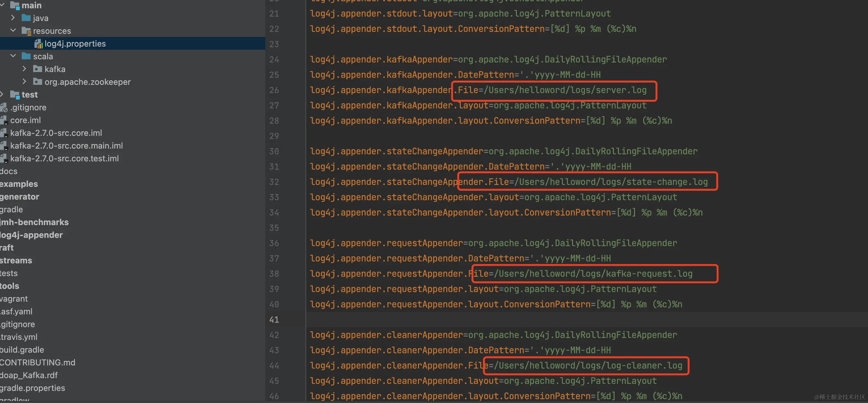The height and width of the screenshot is (403, 868).
Task: Click the core.iml file icon
Action: [x=4, y=120]
